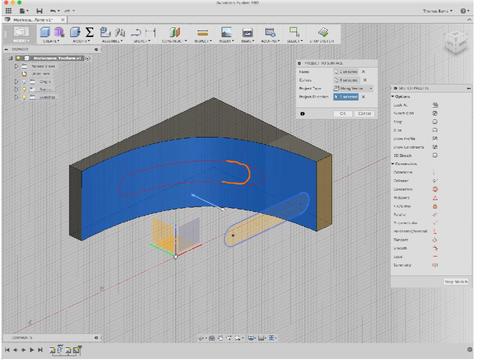Viewport: 480px width, 360px height.
Task: Click the Modify press-pull icon
Action: [75, 32]
